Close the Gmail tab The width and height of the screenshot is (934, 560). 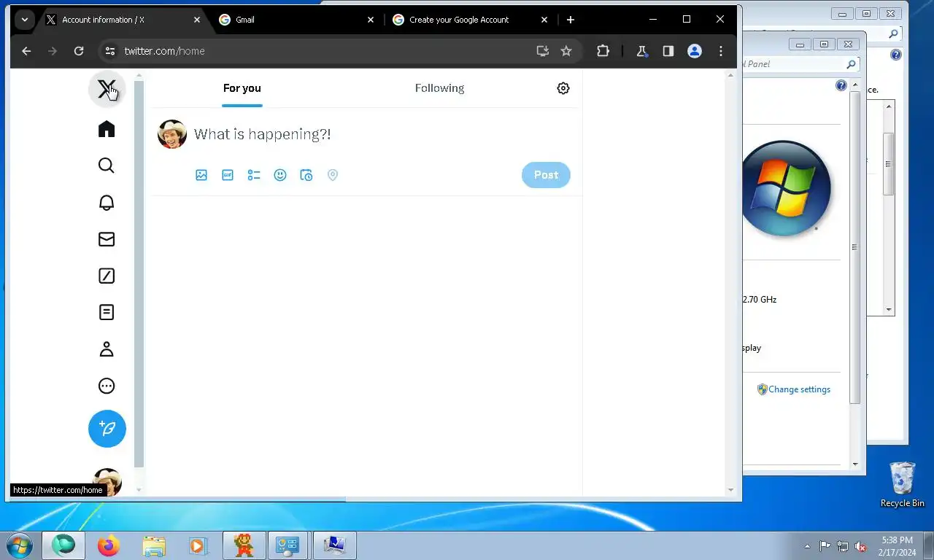[x=371, y=20]
